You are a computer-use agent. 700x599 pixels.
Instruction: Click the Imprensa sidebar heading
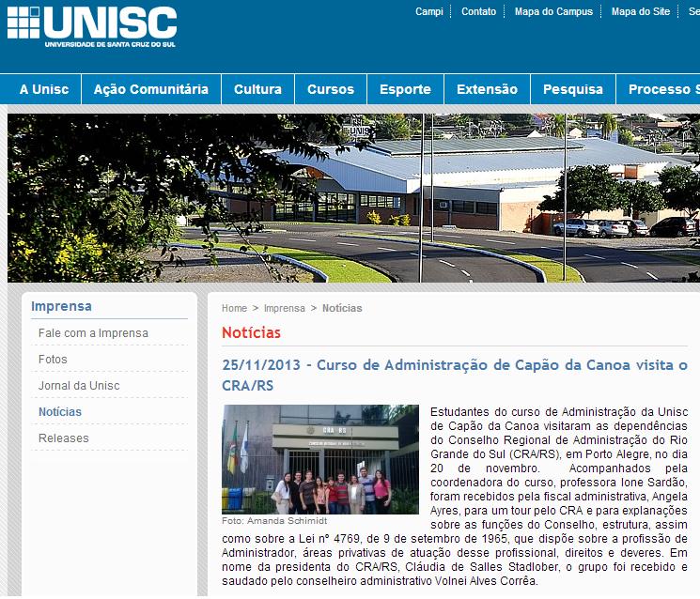(61, 306)
